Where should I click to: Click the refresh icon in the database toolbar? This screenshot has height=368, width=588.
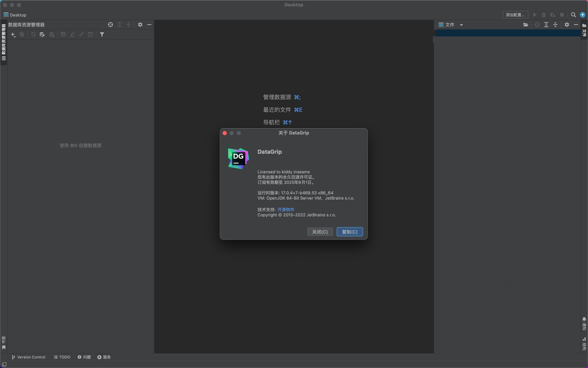[x=33, y=34]
